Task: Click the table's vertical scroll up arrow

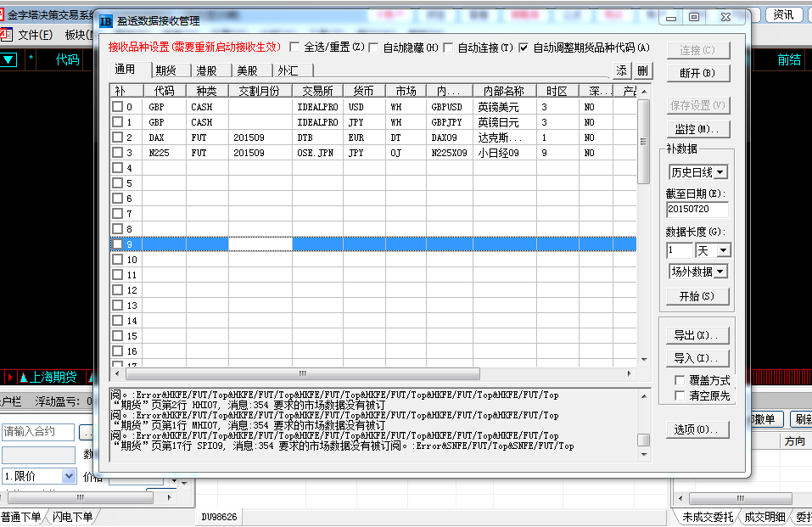Action: [643, 91]
